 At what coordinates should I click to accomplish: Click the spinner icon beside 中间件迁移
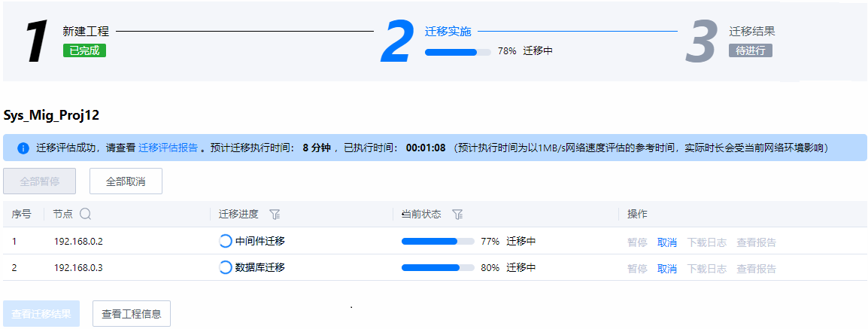(x=226, y=241)
